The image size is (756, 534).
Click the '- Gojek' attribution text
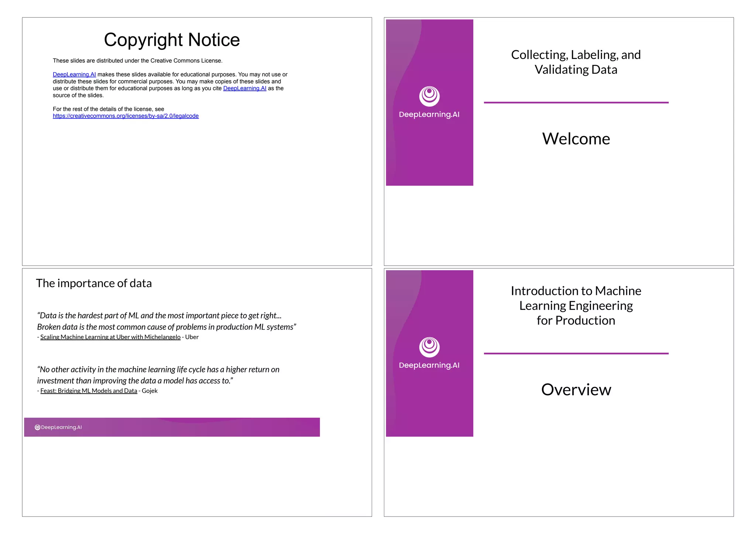click(148, 391)
